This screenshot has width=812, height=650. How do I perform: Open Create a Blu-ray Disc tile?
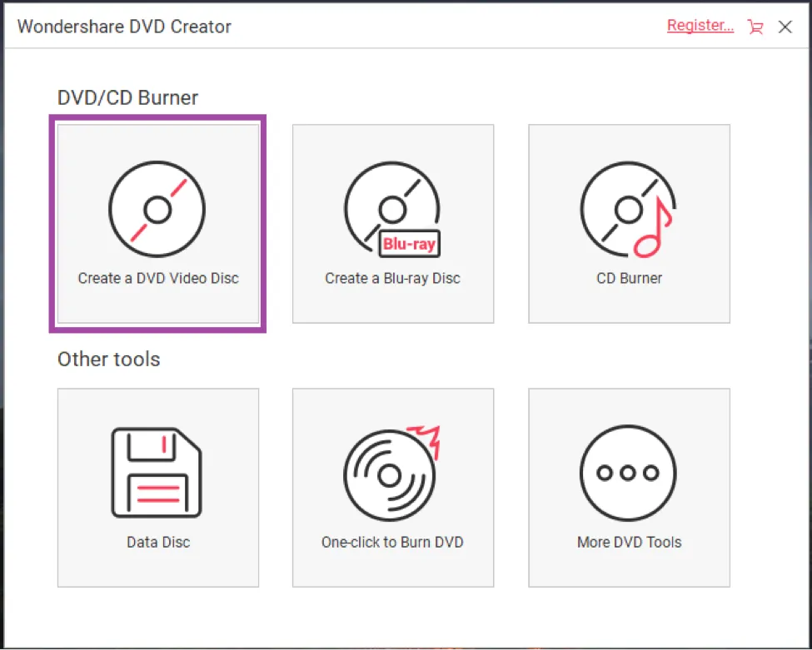click(x=393, y=224)
